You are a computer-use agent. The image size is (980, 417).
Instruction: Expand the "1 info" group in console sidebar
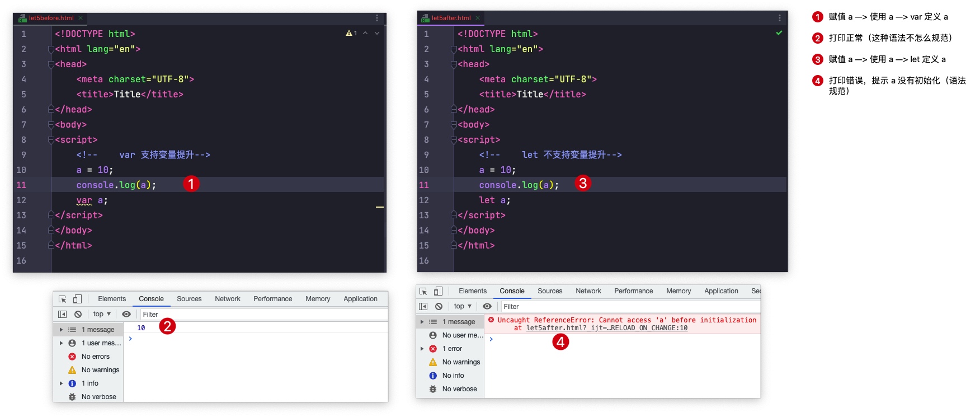click(62, 383)
